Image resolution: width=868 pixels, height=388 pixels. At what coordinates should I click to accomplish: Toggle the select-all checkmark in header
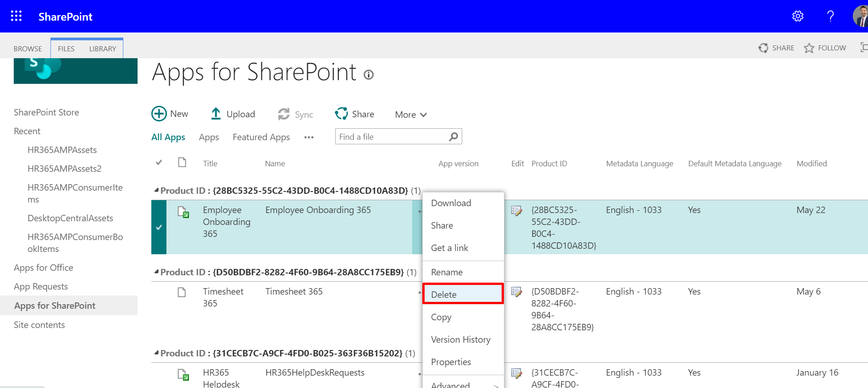tap(159, 162)
